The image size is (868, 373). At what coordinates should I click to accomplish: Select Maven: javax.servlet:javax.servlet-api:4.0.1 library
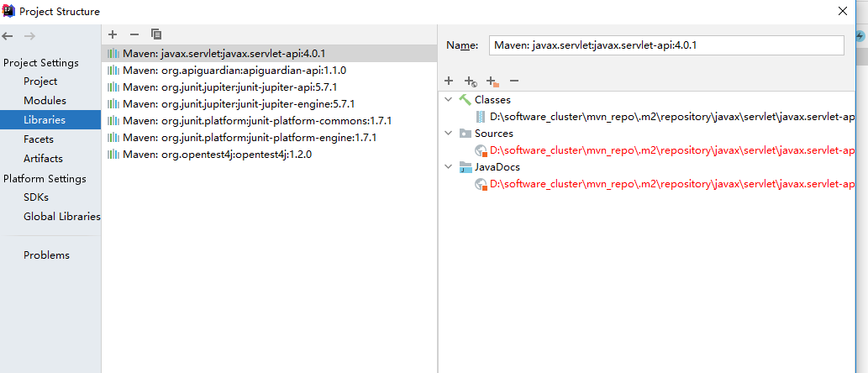click(270, 54)
